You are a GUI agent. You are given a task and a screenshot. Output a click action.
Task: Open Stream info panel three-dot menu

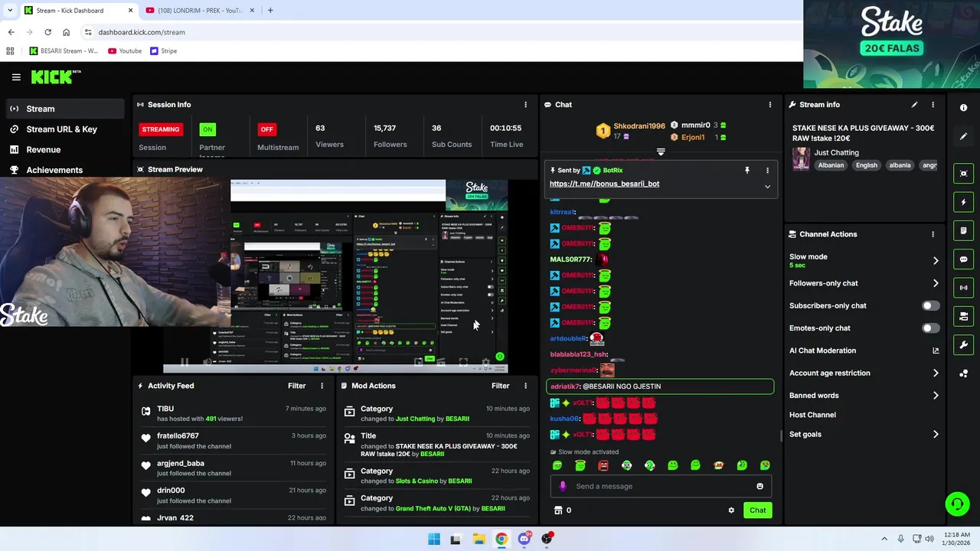point(933,105)
